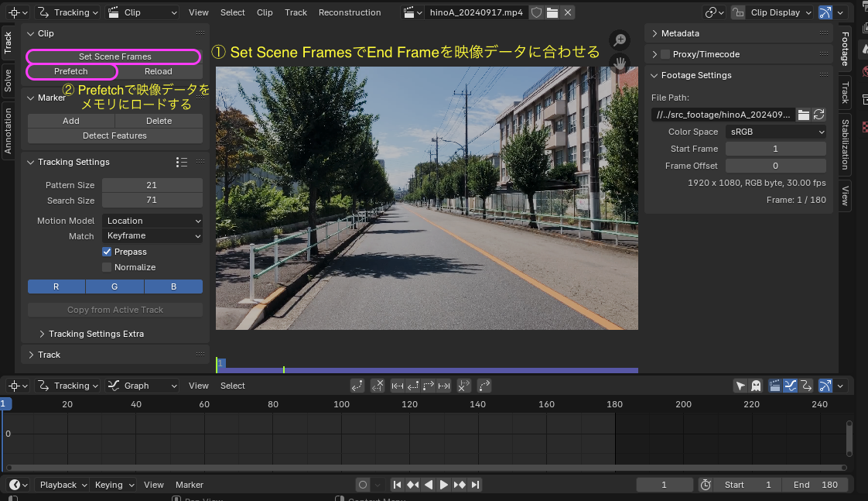Click track backwards entire clip icon

[397, 386]
